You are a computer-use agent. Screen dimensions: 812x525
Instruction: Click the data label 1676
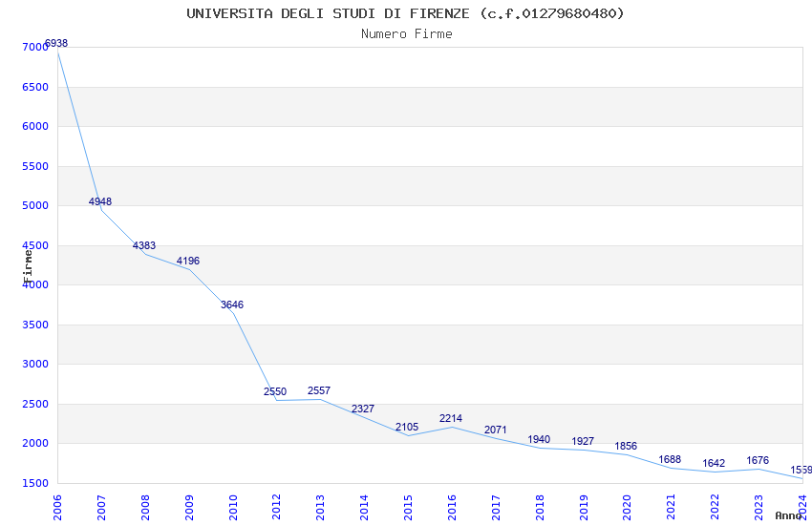click(758, 460)
